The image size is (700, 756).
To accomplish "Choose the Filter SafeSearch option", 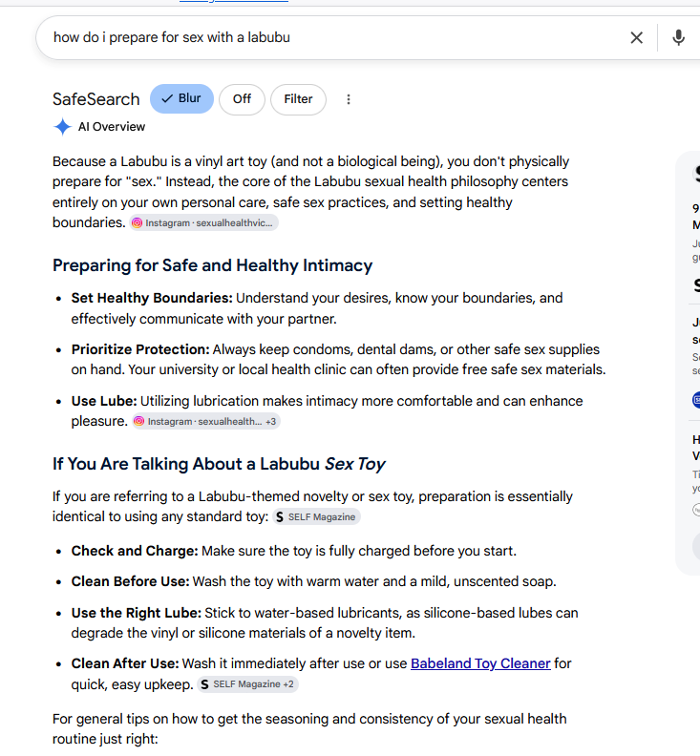I will tap(298, 99).
